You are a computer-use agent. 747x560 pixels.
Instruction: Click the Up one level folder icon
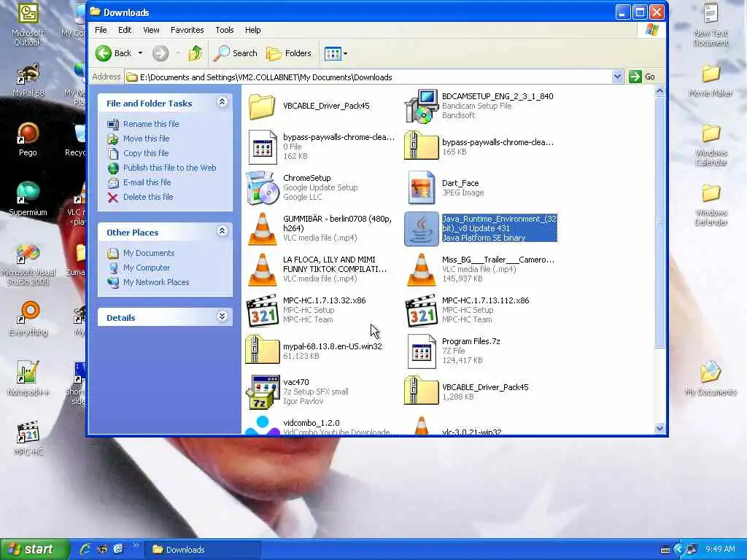pyautogui.click(x=195, y=53)
